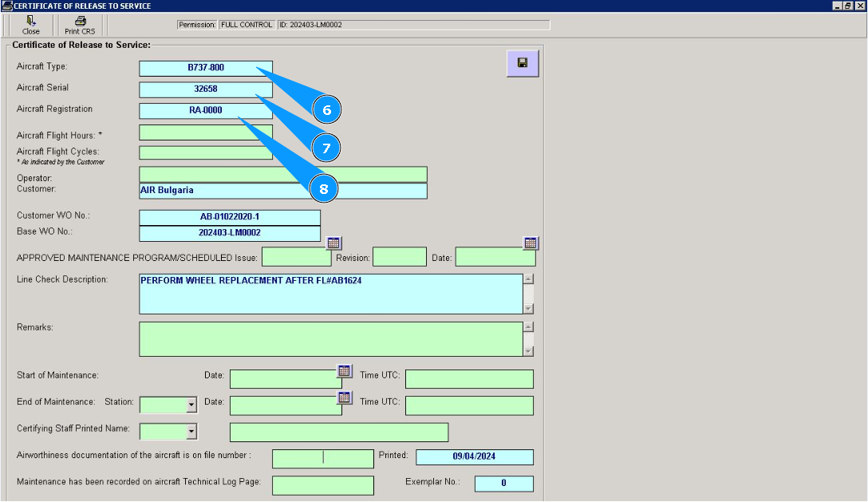
Task: Focus the Operator input field
Action: click(283, 175)
